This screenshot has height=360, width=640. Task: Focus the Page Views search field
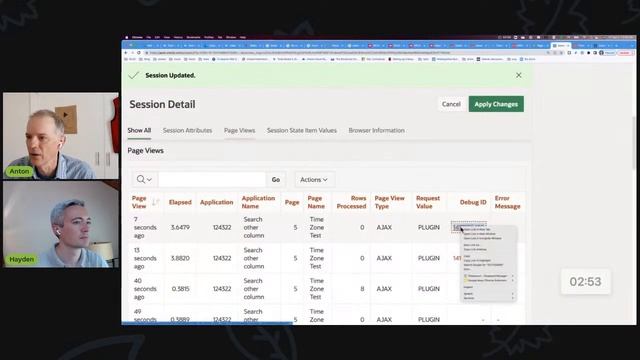coord(212,180)
